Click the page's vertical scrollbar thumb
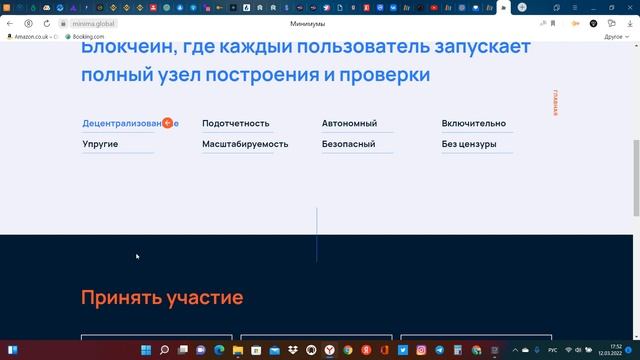Image resolution: width=640 pixels, height=360 pixels. click(x=636, y=178)
